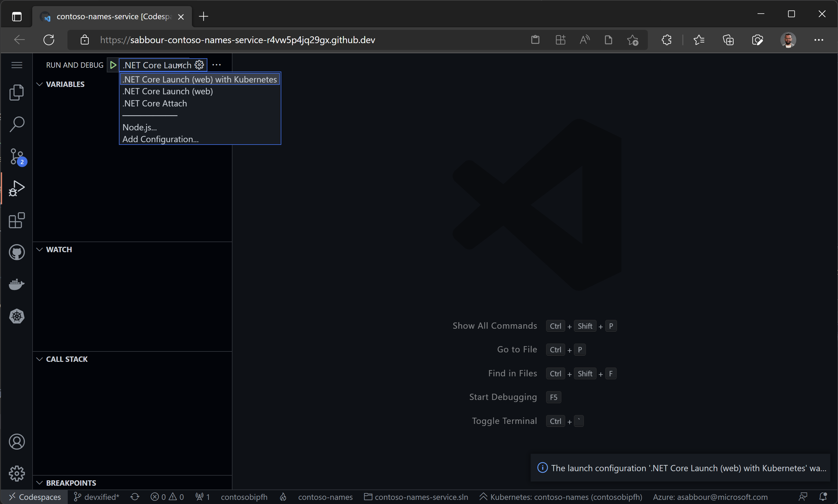
Task: Open the GitHub view in activity bar
Action: point(16,252)
